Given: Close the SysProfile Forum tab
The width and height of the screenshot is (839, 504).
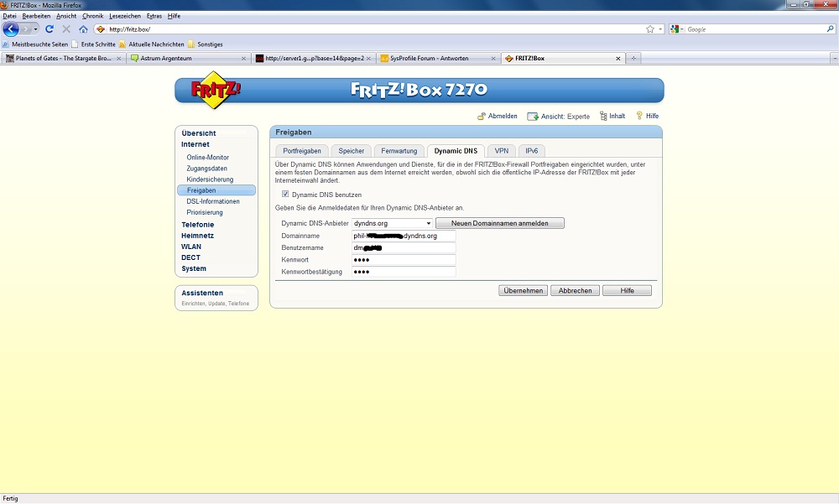Looking at the screenshot, I should pyautogui.click(x=493, y=59).
